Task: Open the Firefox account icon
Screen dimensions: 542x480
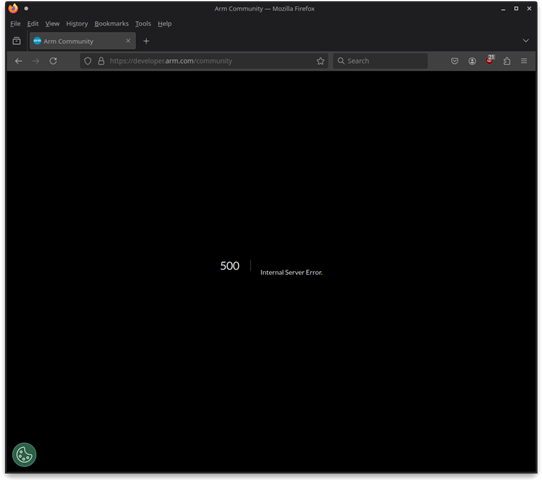Action: 472,61
